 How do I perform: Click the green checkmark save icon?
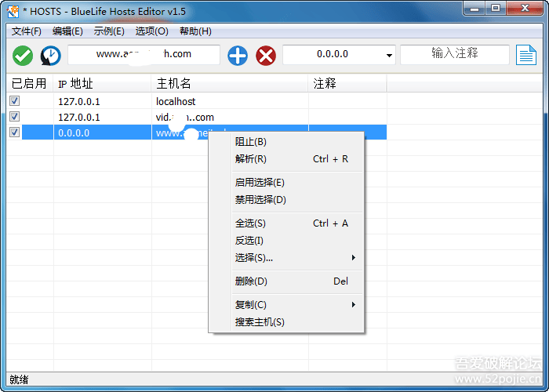(x=23, y=55)
